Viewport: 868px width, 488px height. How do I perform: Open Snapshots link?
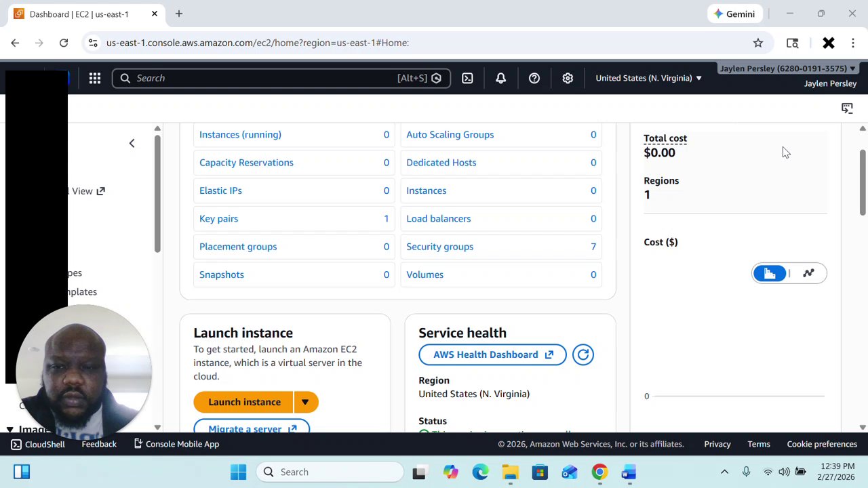pos(222,274)
